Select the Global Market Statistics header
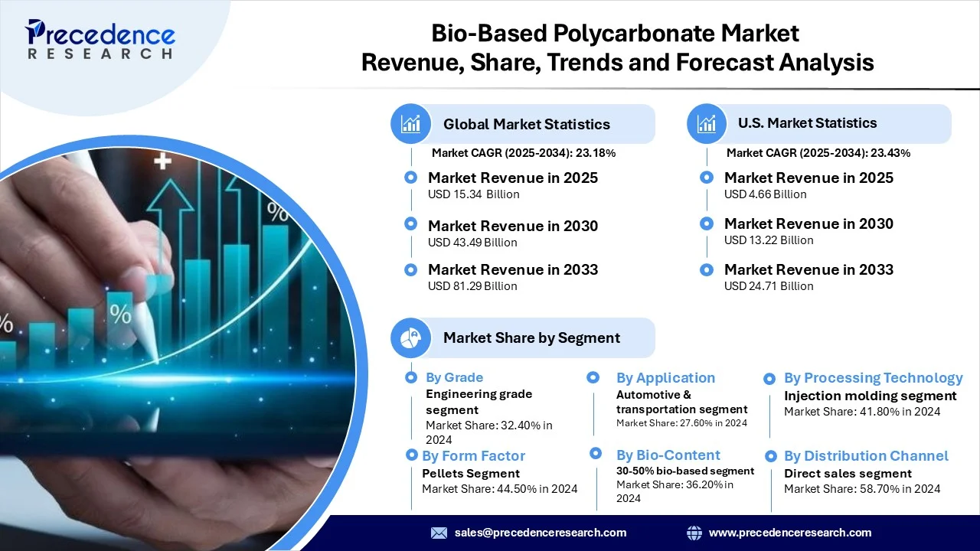 click(527, 124)
